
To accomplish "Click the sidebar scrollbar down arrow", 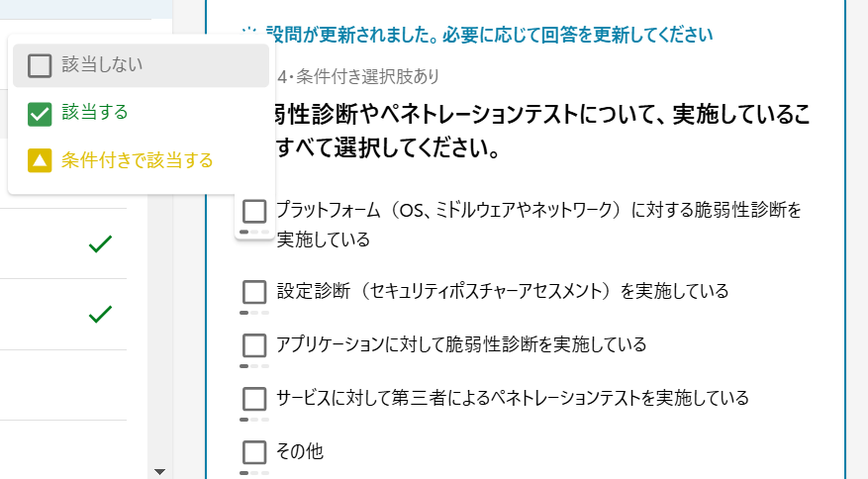I will (x=160, y=472).
